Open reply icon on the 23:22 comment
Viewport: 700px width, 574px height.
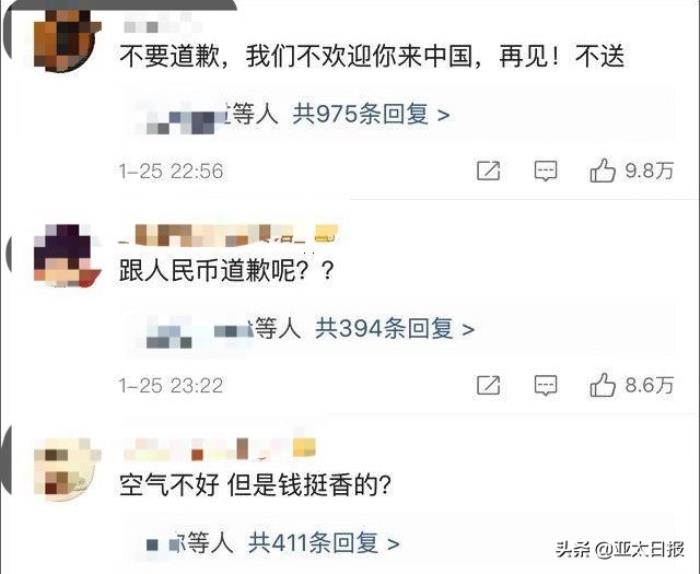(546, 386)
